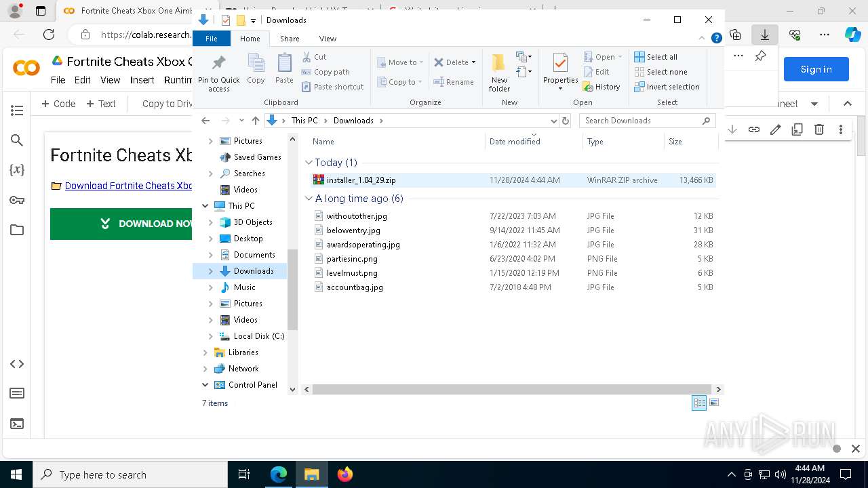The image size is (868, 488).
Task: Click the Edit ribbon button
Action: [597, 72]
